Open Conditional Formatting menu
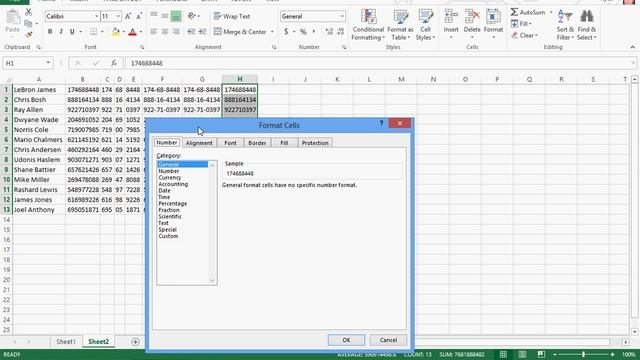 coord(368,24)
